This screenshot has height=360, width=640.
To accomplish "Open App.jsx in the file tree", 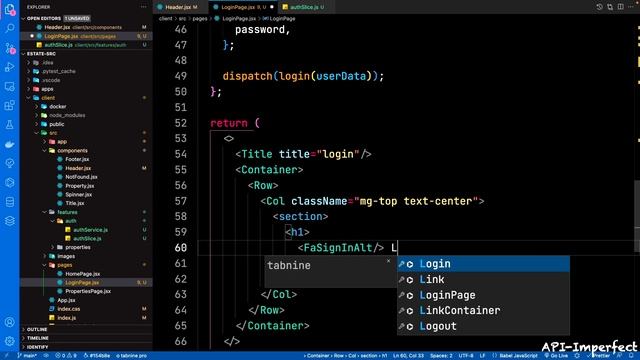I will pyautogui.click(x=66, y=300).
